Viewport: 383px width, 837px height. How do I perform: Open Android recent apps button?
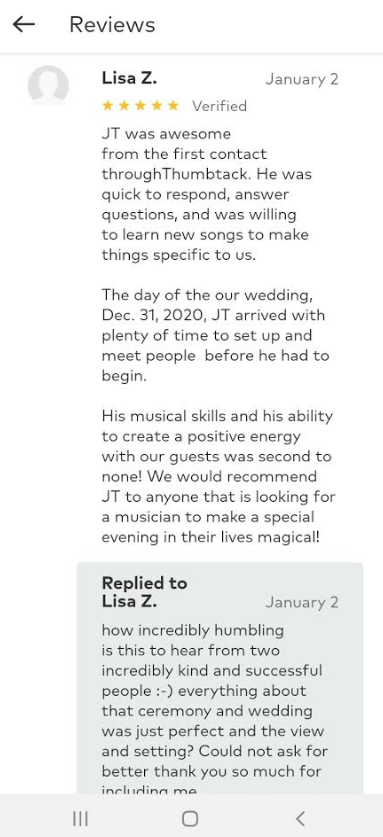(80, 818)
